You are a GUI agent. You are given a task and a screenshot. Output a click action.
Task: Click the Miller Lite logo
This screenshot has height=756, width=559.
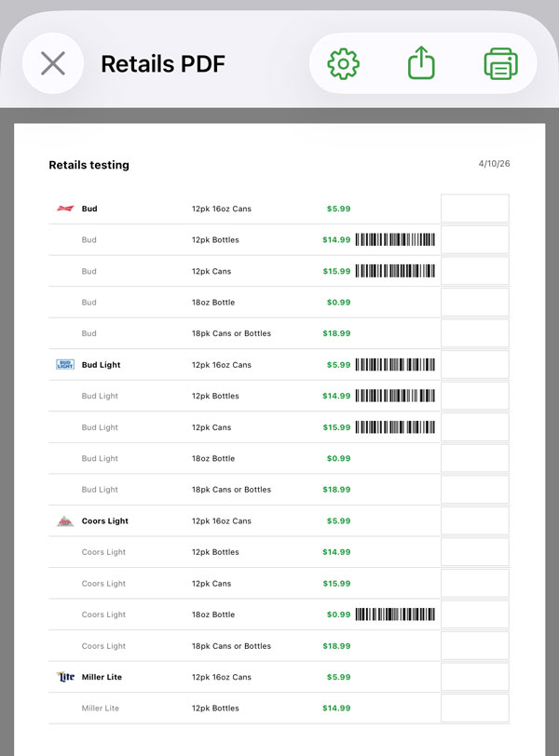[x=65, y=677]
